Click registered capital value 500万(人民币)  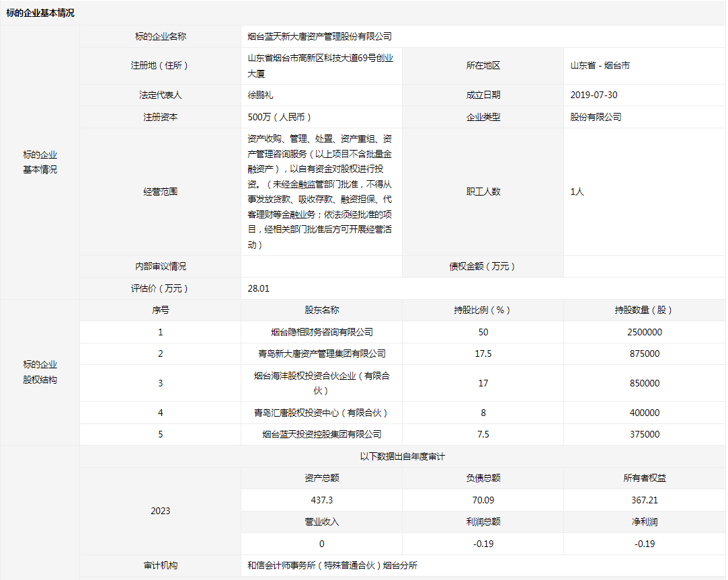tap(280, 117)
